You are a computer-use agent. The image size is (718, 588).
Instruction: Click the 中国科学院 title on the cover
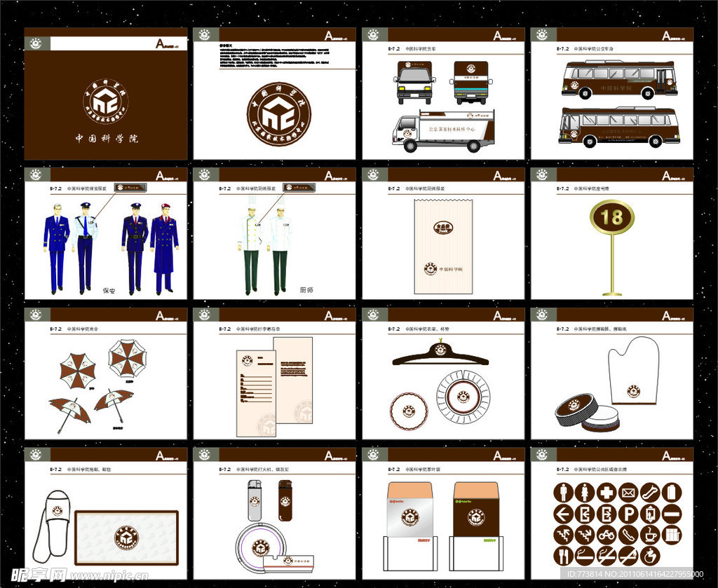click(x=107, y=138)
